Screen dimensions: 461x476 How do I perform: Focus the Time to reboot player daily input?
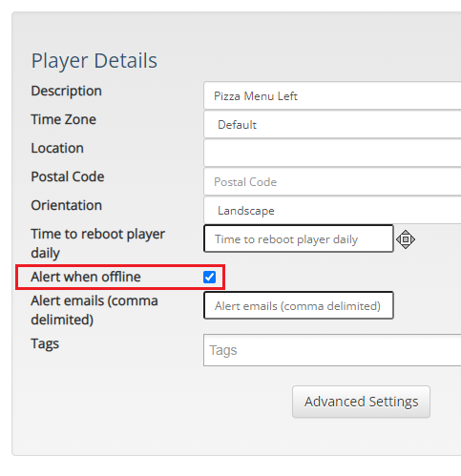click(299, 238)
